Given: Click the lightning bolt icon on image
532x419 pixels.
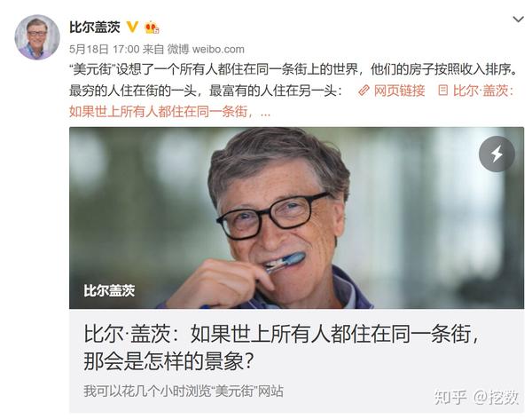Looking at the screenshot, I should [x=497, y=154].
